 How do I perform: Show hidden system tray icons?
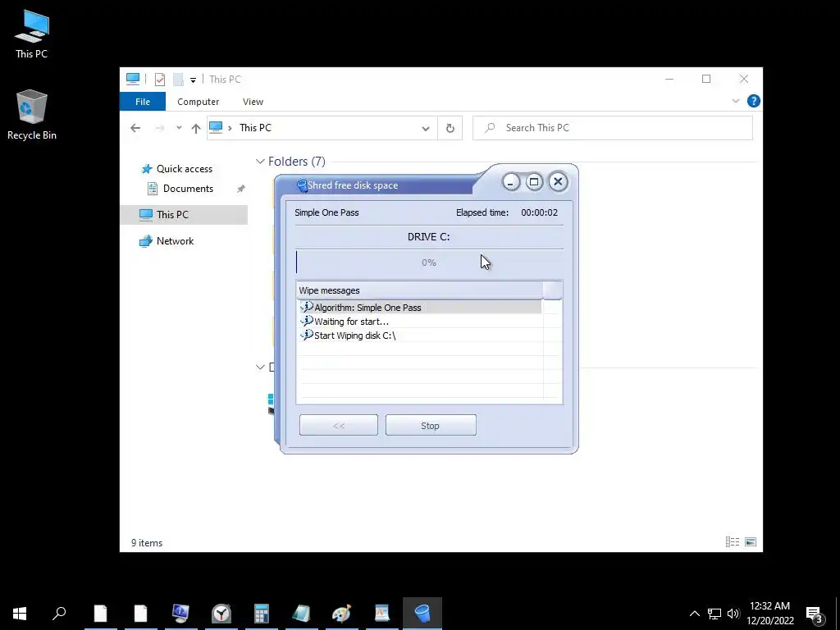(694, 614)
